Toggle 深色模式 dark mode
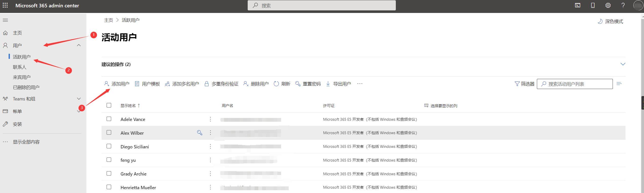 (610, 21)
